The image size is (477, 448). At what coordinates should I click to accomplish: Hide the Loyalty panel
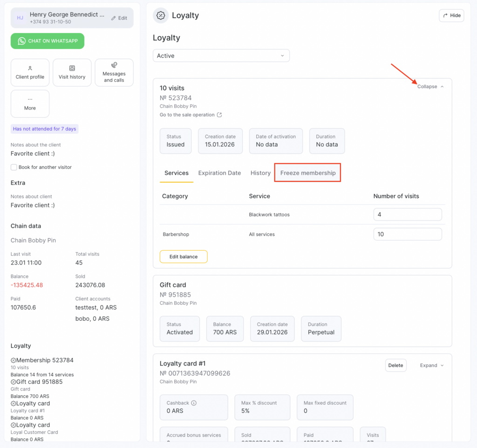[451, 15]
